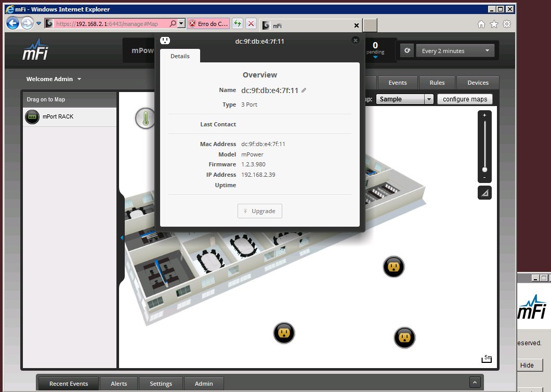Image resolution: width=551 pixels, height=392 pixels.
Task: Click the mPort RACK device icon
Action: click(32, 117)
